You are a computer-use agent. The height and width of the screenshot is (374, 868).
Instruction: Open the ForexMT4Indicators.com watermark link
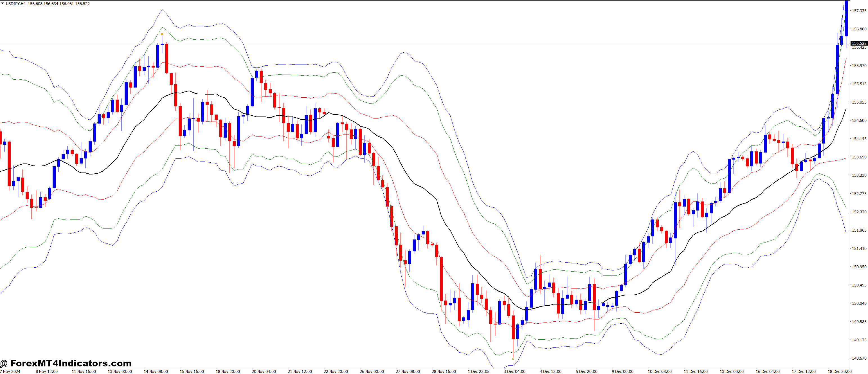(x=68, y=364)
